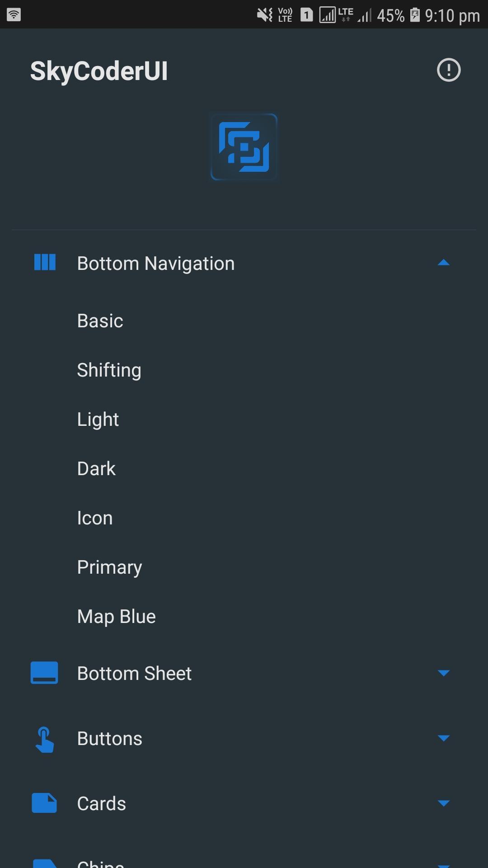Image resolution: width=488 pixels, height=868 pixels.
Task: Select the Primary navigation item
Action: tap(110, 567)
